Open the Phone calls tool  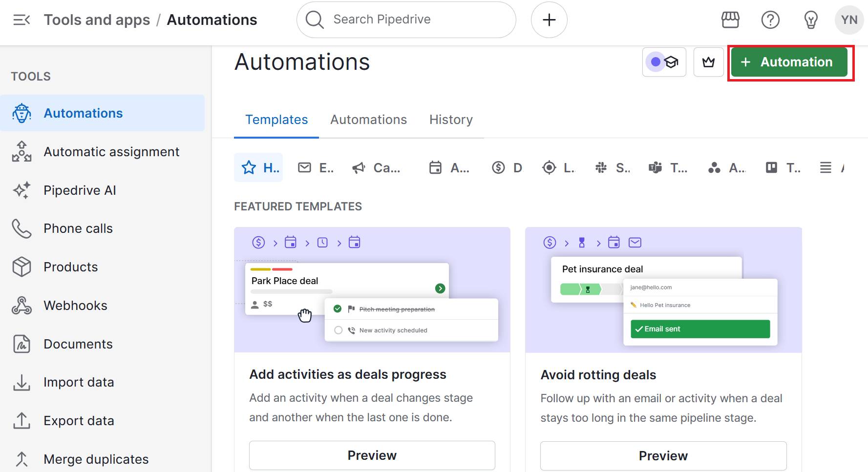78,228
